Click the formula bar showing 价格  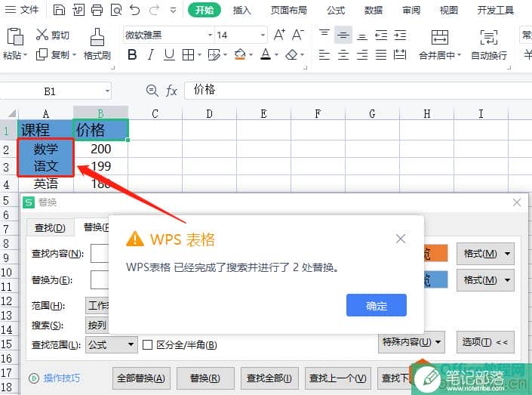[358, 91]
